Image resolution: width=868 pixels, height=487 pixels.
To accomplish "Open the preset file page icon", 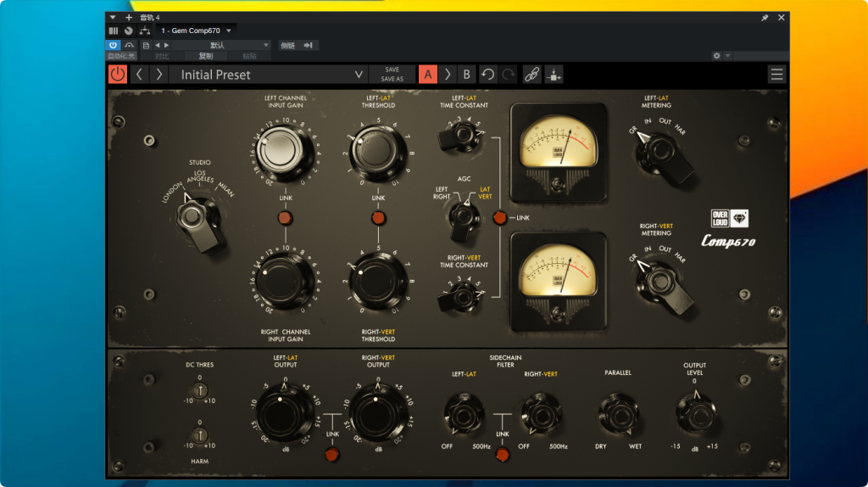I will click(146, 46).
